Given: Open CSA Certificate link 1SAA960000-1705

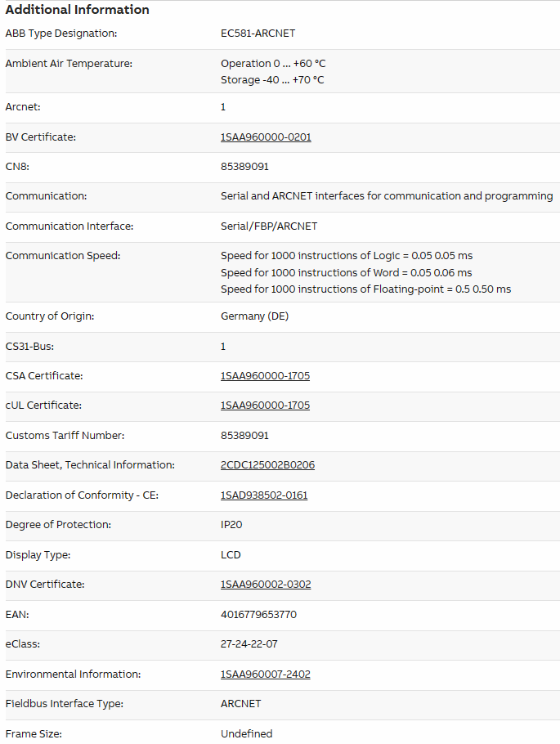Looking at the screenshot, I should pyautogui.click(x=266, y=376).
